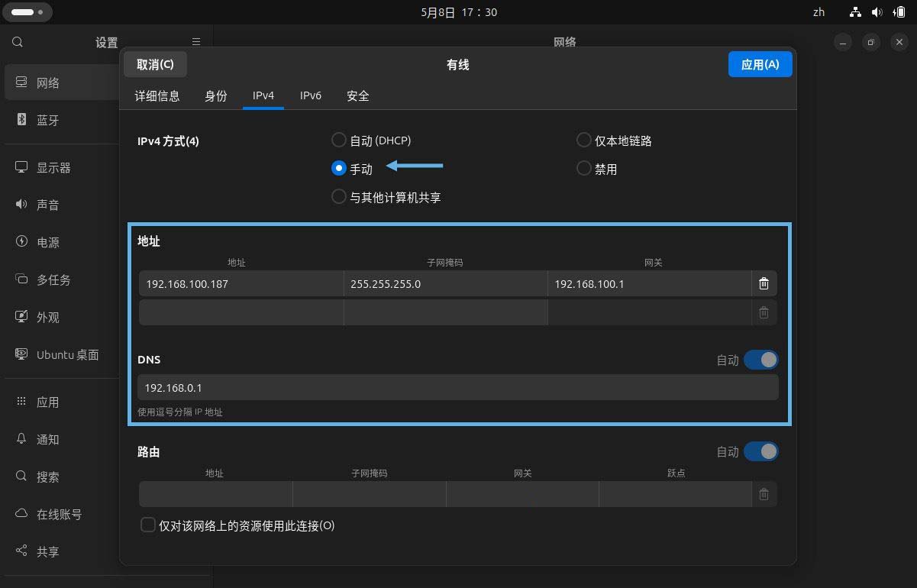Viewport: 917px width, 588px height.
Task: Open the 蓝牙 settings section
Action: 46,120
